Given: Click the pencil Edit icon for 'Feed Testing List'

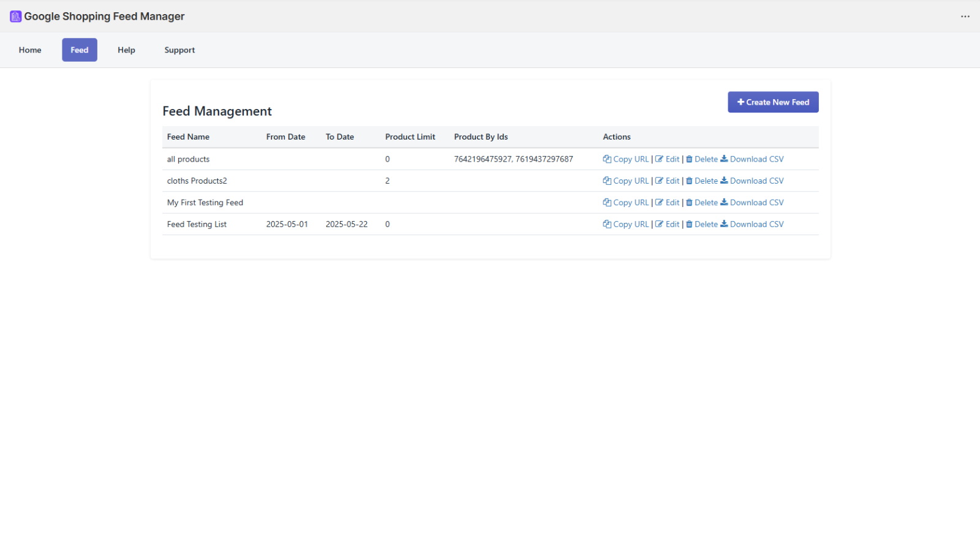Looking at the screenshot, I should click(660, 224).
